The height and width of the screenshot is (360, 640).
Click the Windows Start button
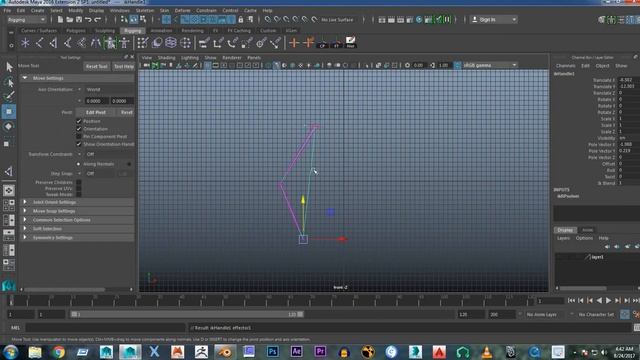(x=10, y=352)
